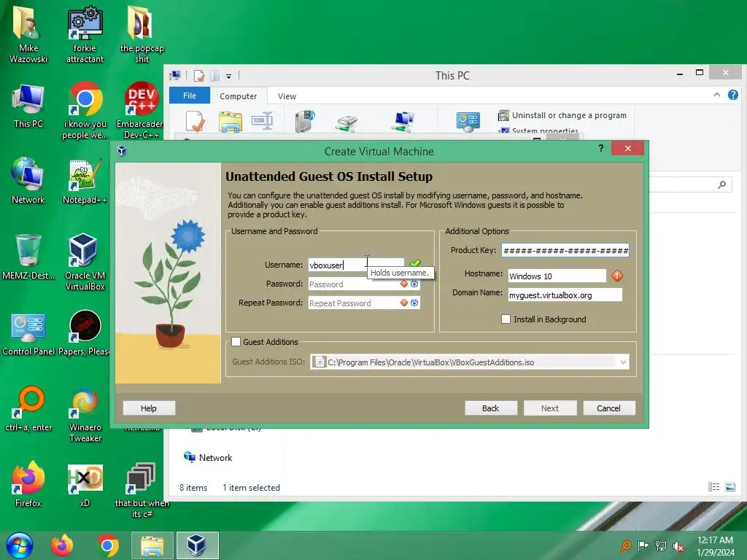Go Back in the wizard
The width and height of the screenshot is (747, 560).
[x=491, y=408]
